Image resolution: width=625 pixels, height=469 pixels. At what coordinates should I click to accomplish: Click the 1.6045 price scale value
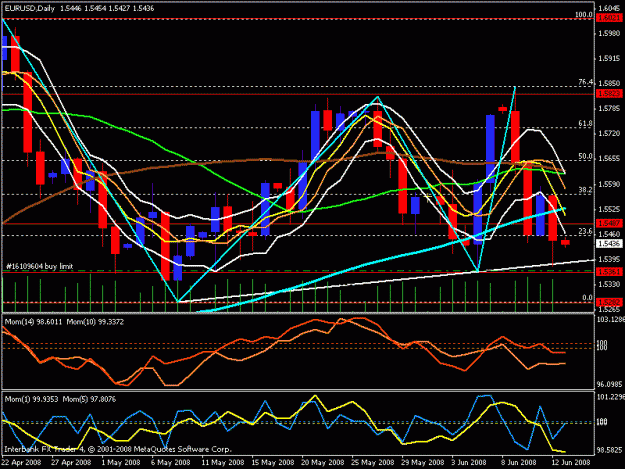[610, 8]
